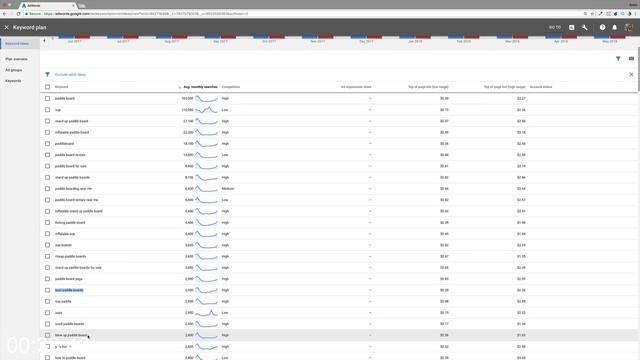Open the Go To search in the header
The width and height of the screenshot is (640, 360).
[555, 27]
